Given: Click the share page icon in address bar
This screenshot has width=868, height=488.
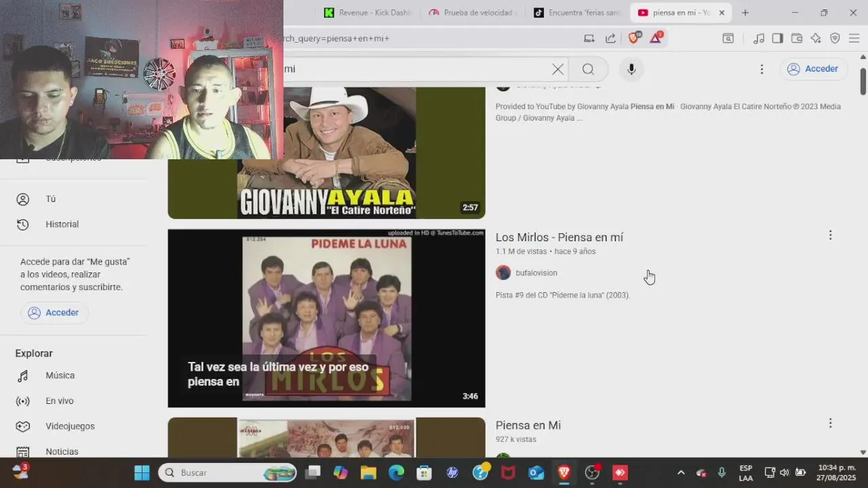Looking at the screenshot, I should pos(610,39).
